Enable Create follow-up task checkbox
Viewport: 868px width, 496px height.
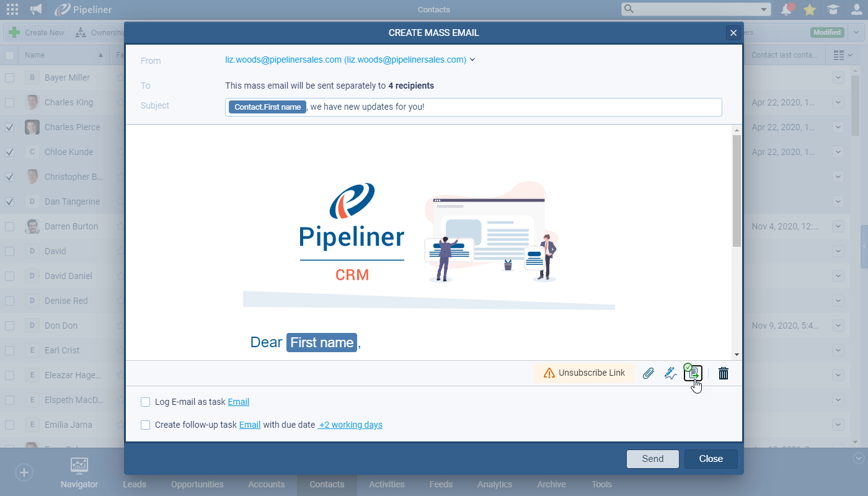point(146,425)
